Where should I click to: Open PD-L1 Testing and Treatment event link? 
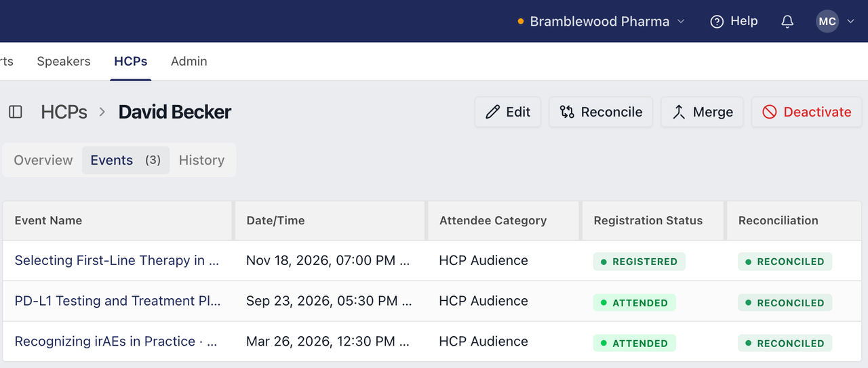[117, 301]
